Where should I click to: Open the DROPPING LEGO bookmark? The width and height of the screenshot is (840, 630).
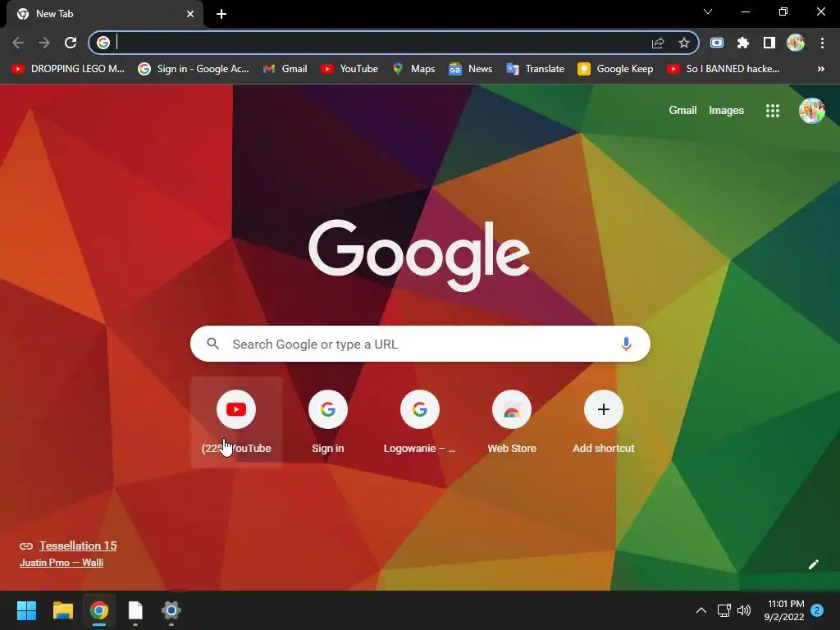68,69
